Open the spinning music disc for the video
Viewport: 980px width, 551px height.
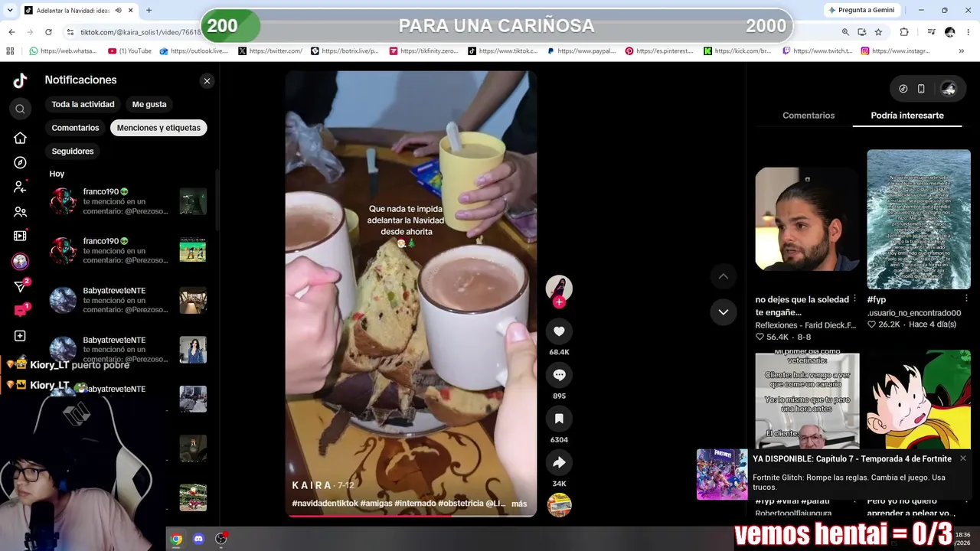559,505
